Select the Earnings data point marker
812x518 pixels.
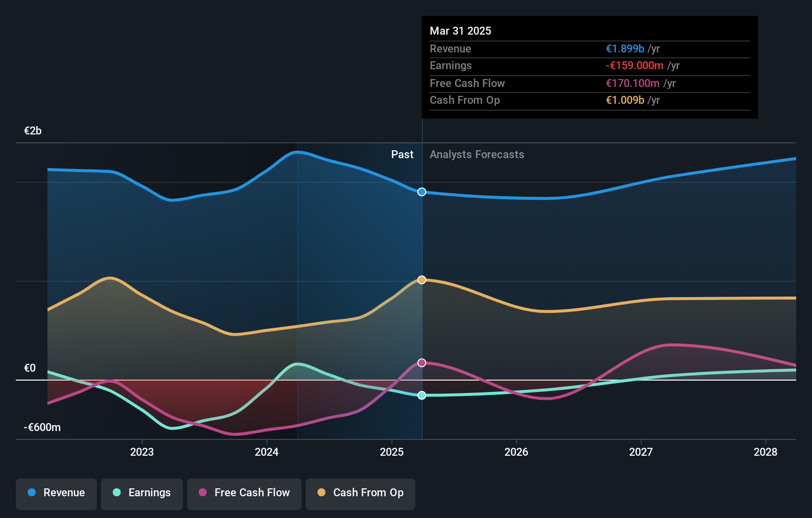(x=421, y=395)
